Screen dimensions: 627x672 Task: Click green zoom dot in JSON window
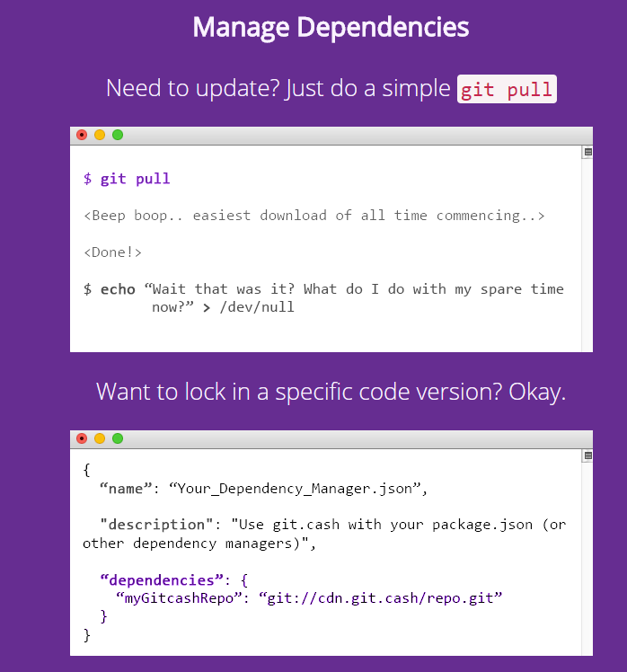(118, 438)
